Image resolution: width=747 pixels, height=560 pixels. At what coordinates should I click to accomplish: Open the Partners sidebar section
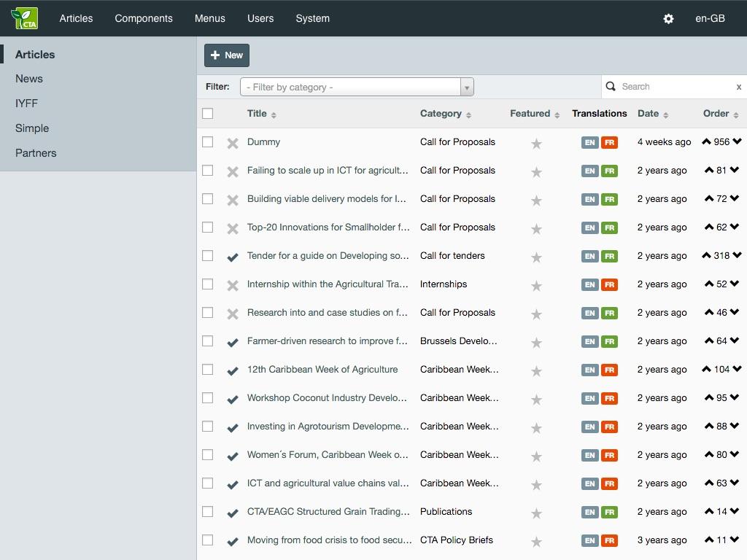coord(36,153)
